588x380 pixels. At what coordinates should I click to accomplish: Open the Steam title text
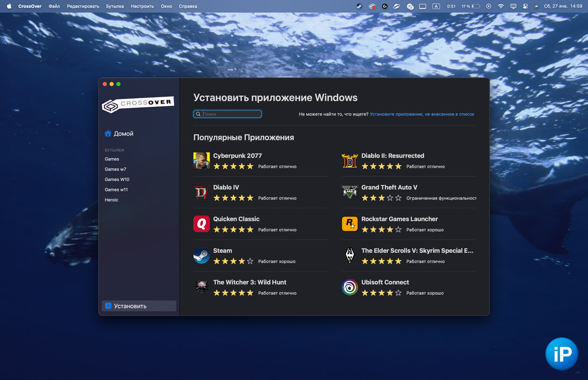[x=222, y=251]
